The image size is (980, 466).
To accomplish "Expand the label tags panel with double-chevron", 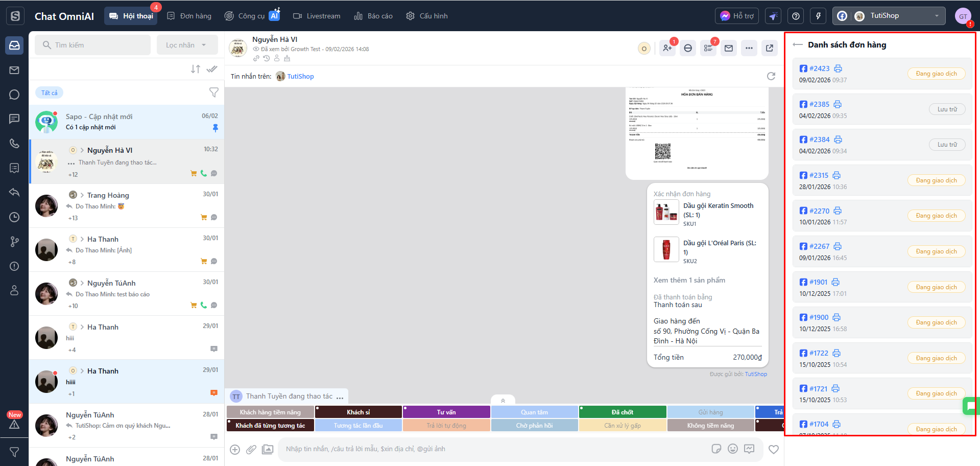I will [x=503, y=401].
